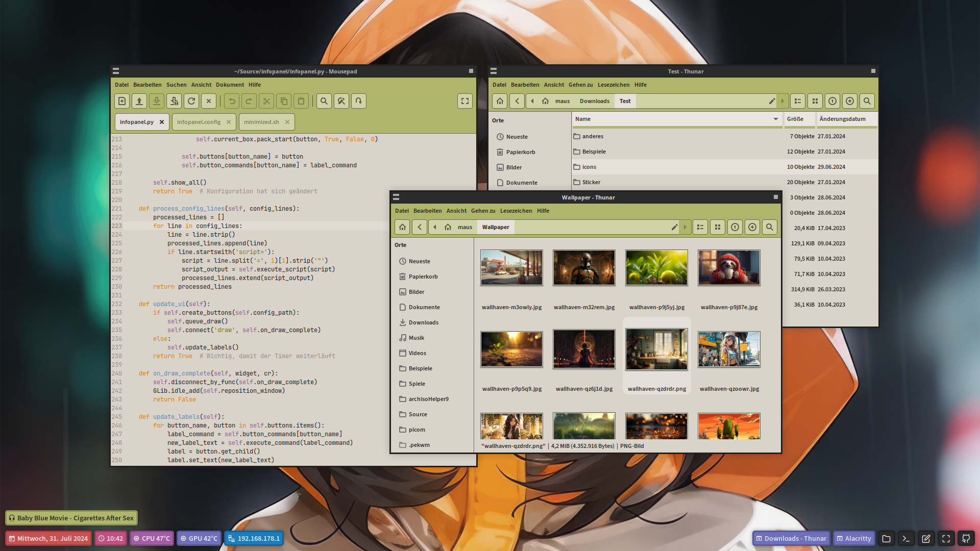Switch Wallpaper window to list view
Image resolution: width=980 pixels, height=551 pixels.
pyautogui.click(x=700, y=227)
